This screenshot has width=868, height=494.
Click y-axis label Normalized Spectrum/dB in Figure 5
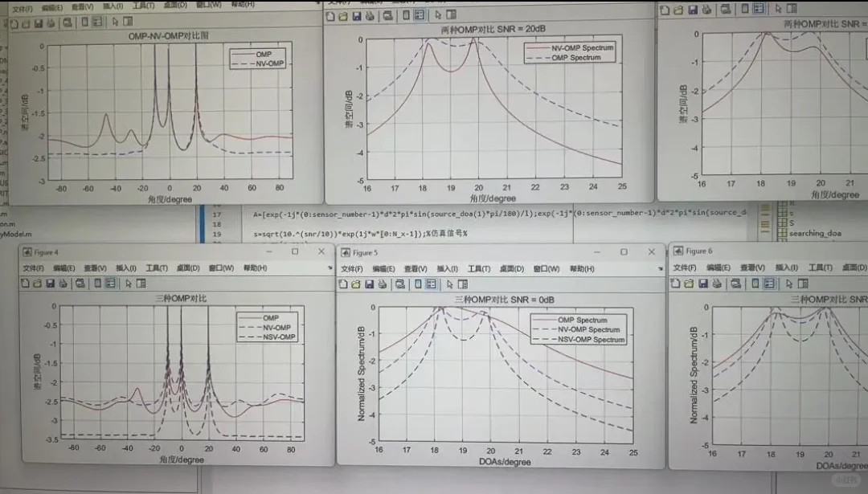click(x=361, y=374)
